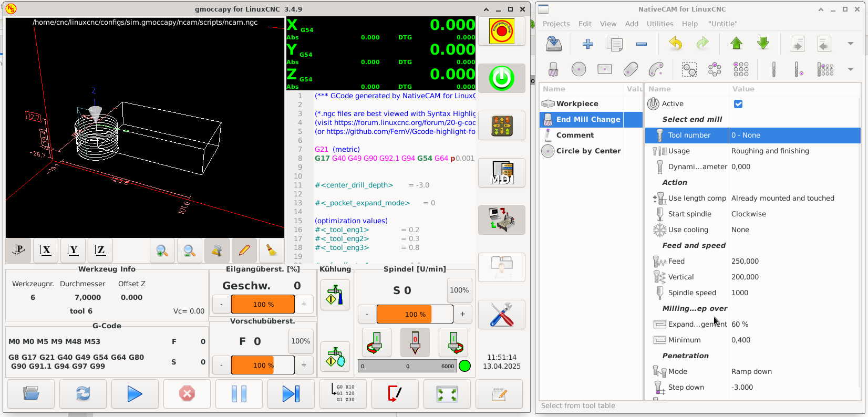Screen dimensions: 868x417
Task: Set preview to Y view
Action: point(73,251)
